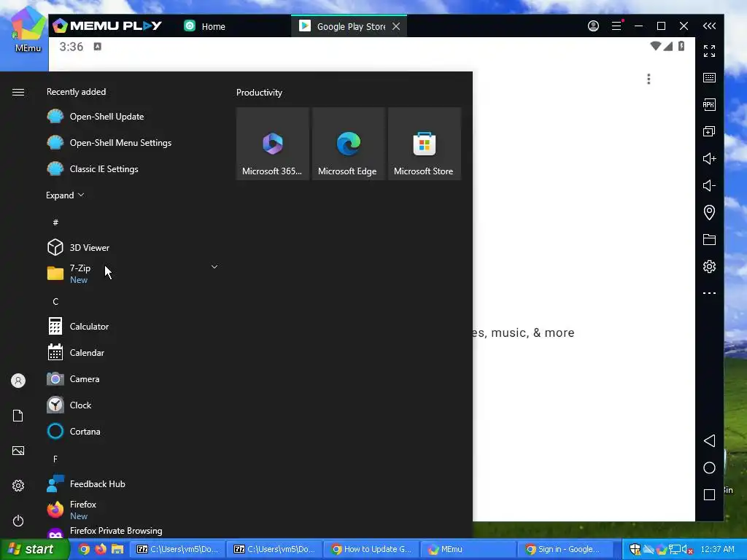Open Pictures icon in Start menu rail
The image size is (747, 560).
(x=18, y=451)
